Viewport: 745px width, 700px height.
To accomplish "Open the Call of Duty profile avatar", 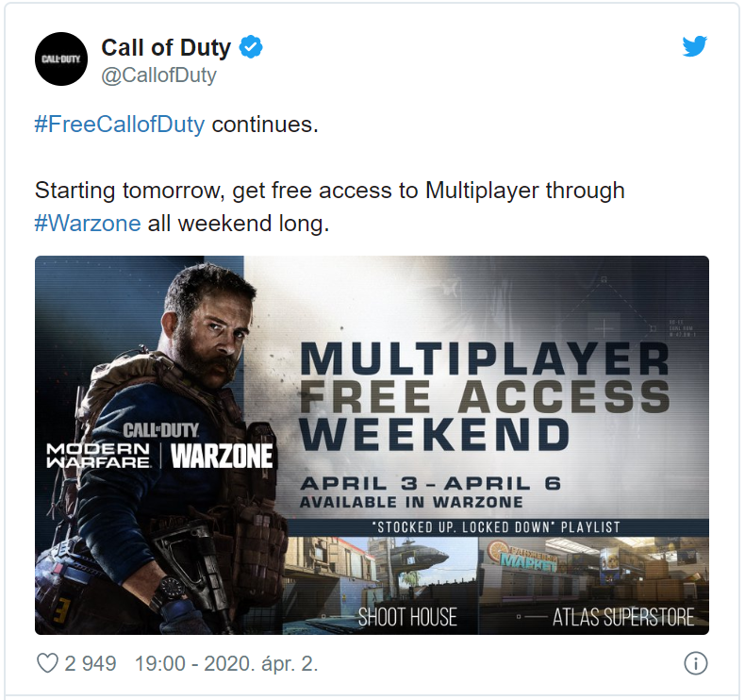I will [x=61, y=58].
